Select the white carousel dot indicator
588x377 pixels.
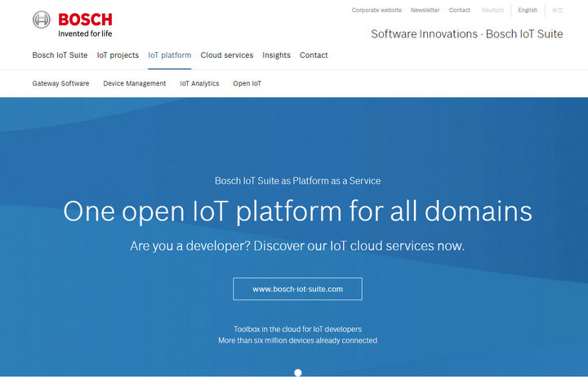298,372
